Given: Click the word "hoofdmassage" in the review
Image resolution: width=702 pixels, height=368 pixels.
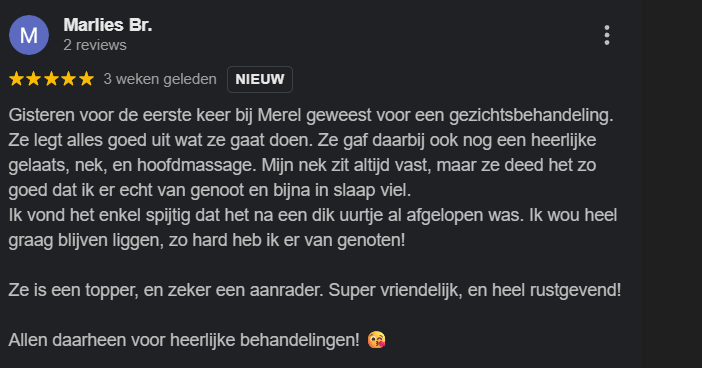Looking at the screenshot, I should coord(196,166).
